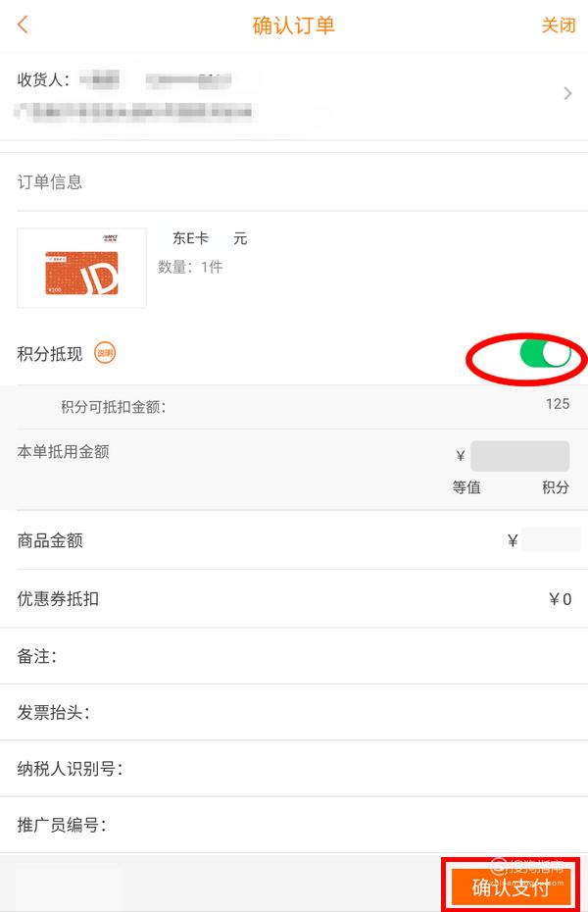Tap the 收货人 address row
588x912 pixels.
[294, 96]
